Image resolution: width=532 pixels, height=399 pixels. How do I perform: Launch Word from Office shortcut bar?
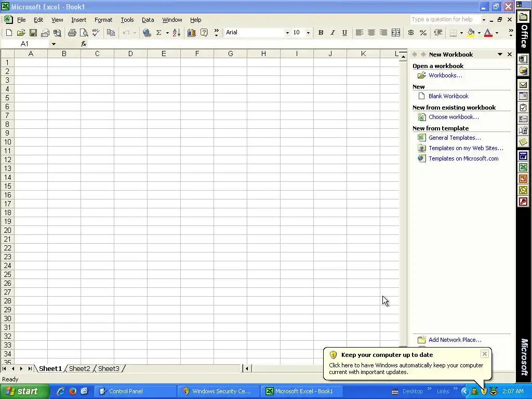coord(523,156)
